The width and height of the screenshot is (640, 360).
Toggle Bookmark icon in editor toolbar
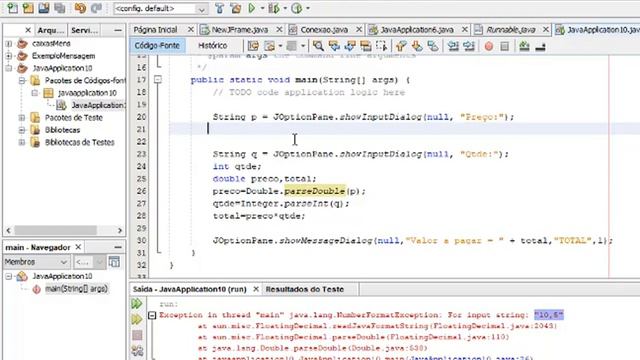[x=433, y=46]
